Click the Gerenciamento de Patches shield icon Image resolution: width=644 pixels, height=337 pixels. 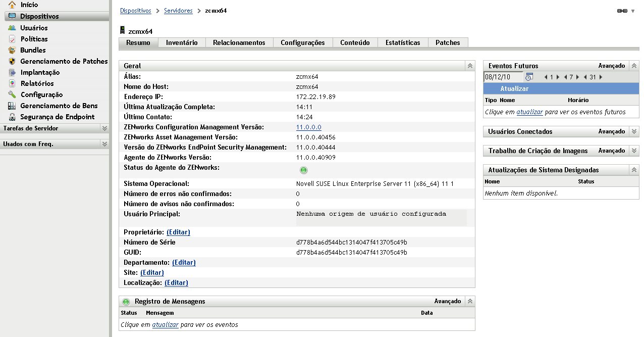tap(12, 61)
